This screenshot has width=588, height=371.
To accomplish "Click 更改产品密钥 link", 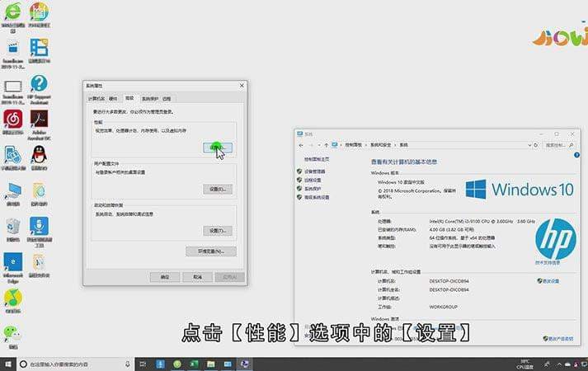I will pos(561,338).
